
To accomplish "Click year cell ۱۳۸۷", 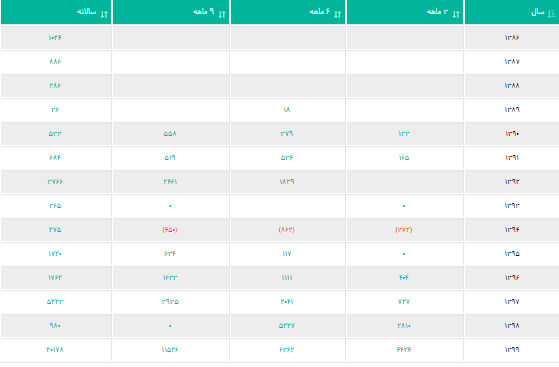I will click(x=512, y=61).
